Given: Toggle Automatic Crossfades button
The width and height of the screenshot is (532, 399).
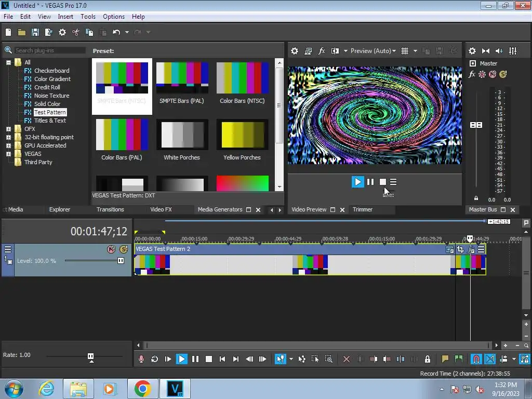Looking at the screenshot, I should pyautogui.click(x=489, y=359).
